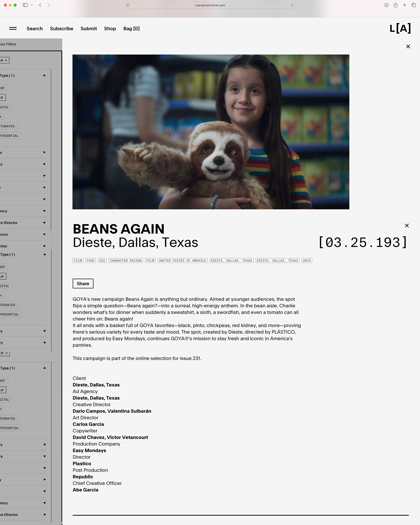The image size is (420, 525).
Task: Click the Creative Director label in credits
Action: pos(92,404)
